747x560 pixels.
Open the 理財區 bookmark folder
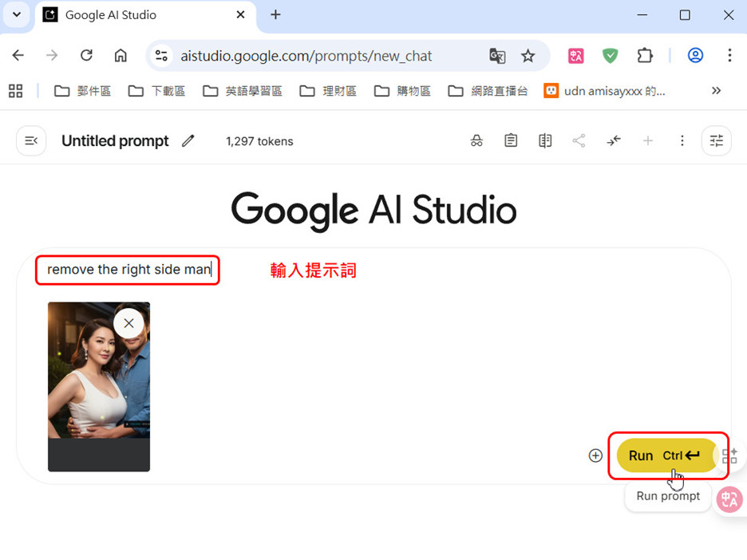click(x=328, y=91)
